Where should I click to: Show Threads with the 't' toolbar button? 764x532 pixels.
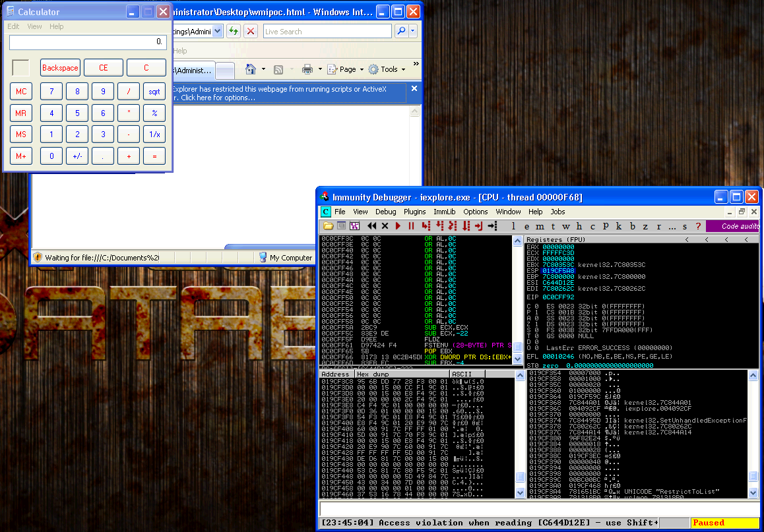pyautogui.click(x=553, y=226)
